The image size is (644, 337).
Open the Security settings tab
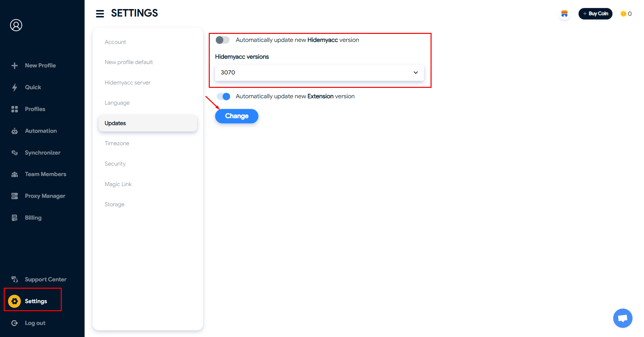pyautogui.click(x=115, y=164)
